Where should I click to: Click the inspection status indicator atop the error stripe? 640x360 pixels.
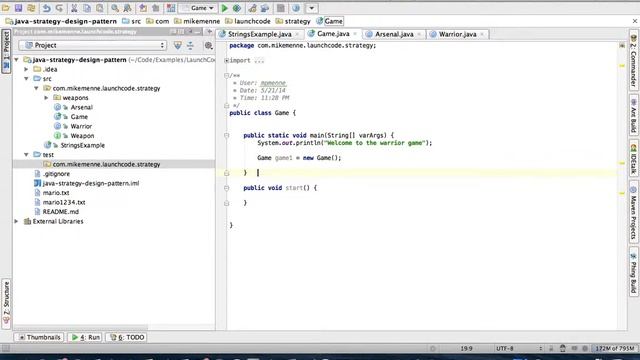622,45
